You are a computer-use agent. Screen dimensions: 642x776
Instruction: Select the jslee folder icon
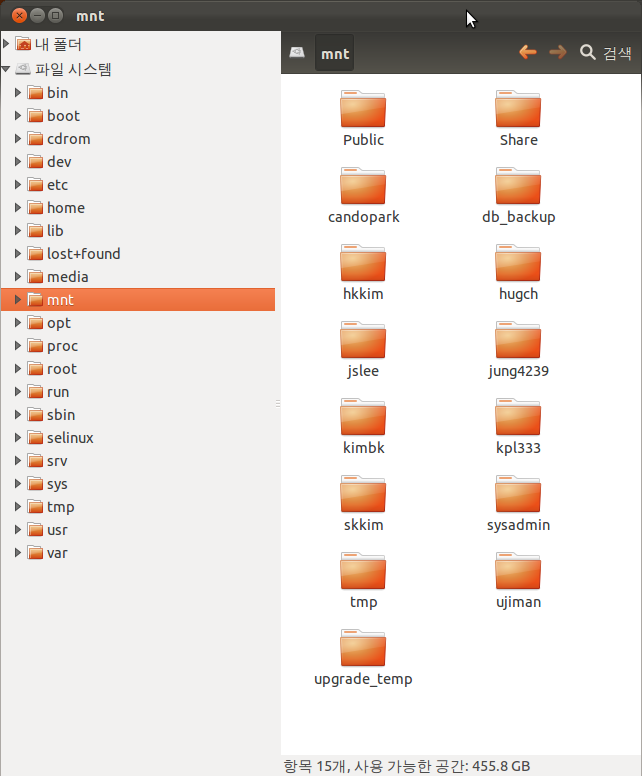click(x=363, y=340)
